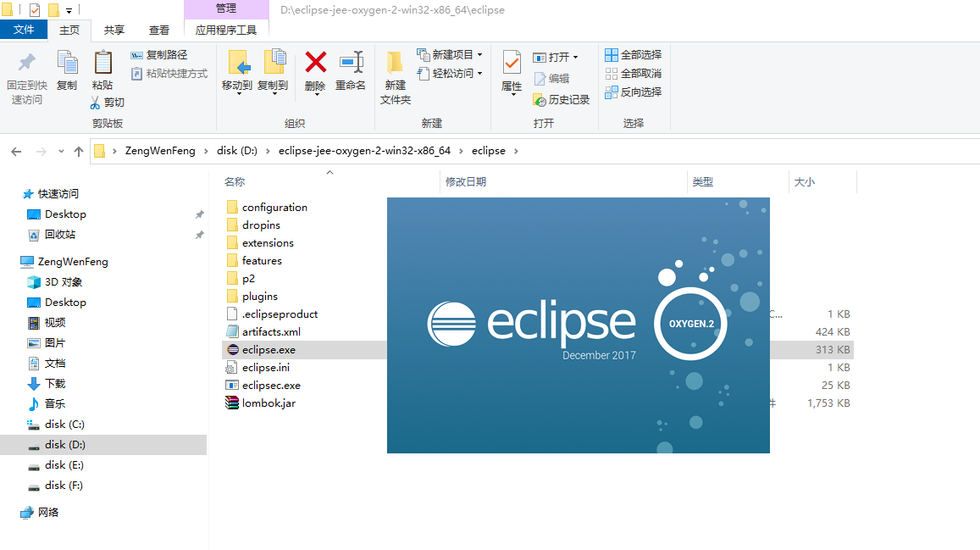Sort by Date modified (修改日期) header
This screenshot has width=980, height=550.
[x=466, y=182]
